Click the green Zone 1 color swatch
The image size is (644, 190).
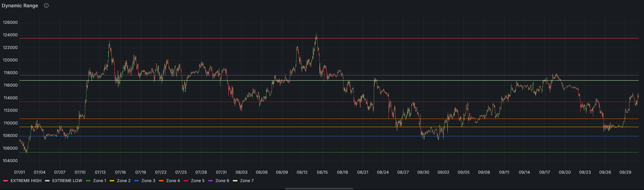tap(88, 181)
